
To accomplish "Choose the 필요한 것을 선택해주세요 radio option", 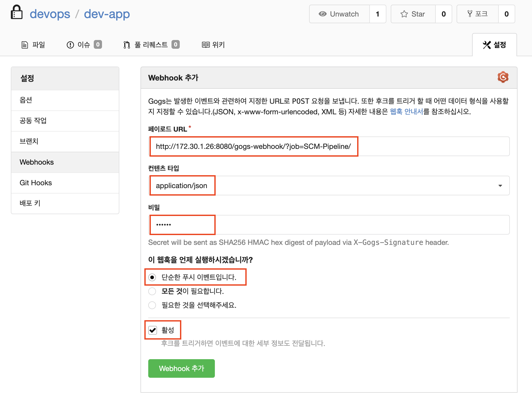I will (x=152, y=305).
